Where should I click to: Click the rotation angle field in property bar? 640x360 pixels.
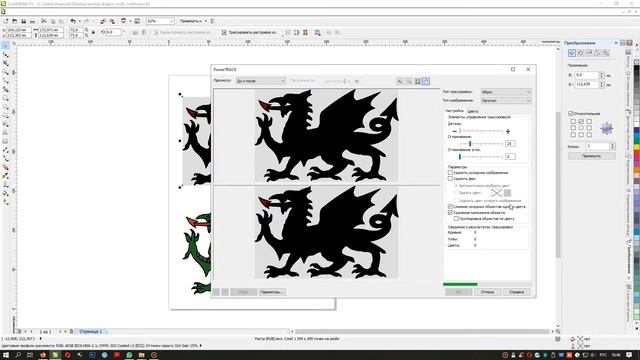(x=113, y=32)
